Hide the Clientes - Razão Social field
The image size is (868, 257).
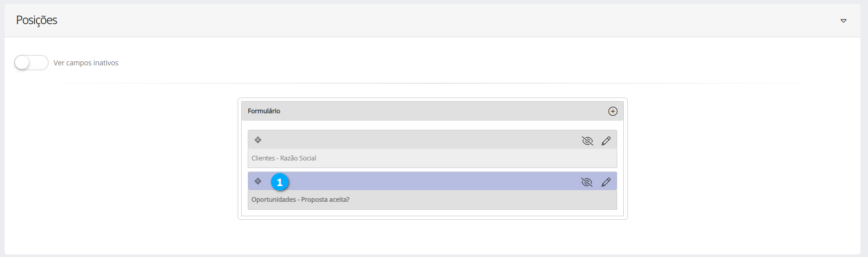tap(587, 141)
